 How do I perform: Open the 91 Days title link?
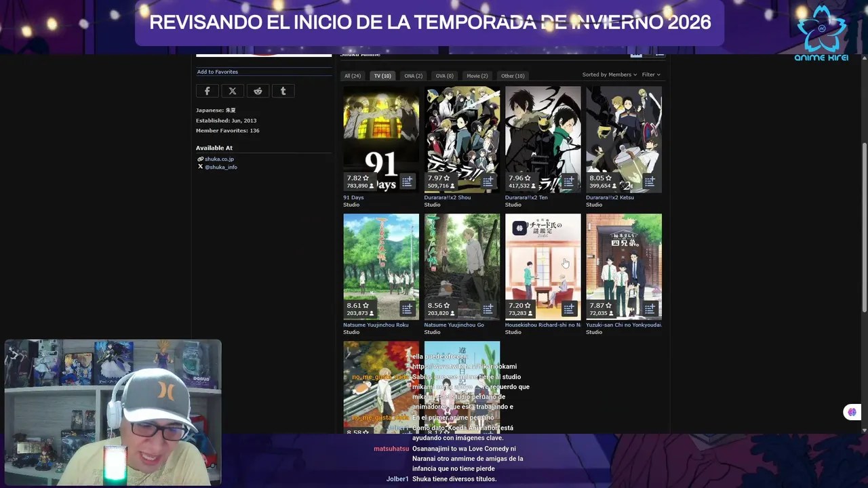tap(353, 197)
